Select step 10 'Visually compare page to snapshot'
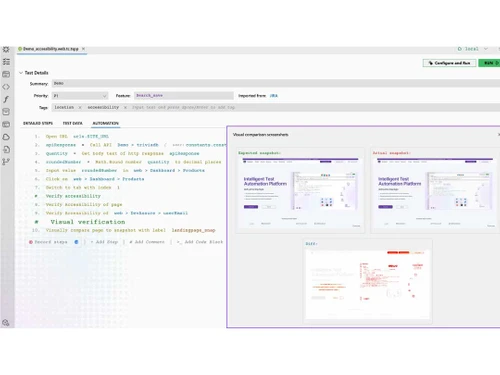The width and height of the screenshot is (500, 375). 130,230
